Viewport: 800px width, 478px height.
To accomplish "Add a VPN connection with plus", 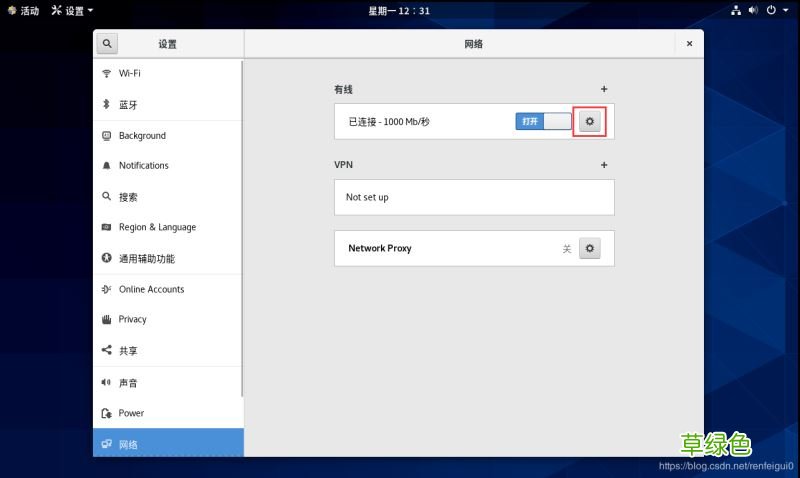I will tap(604, 165).
